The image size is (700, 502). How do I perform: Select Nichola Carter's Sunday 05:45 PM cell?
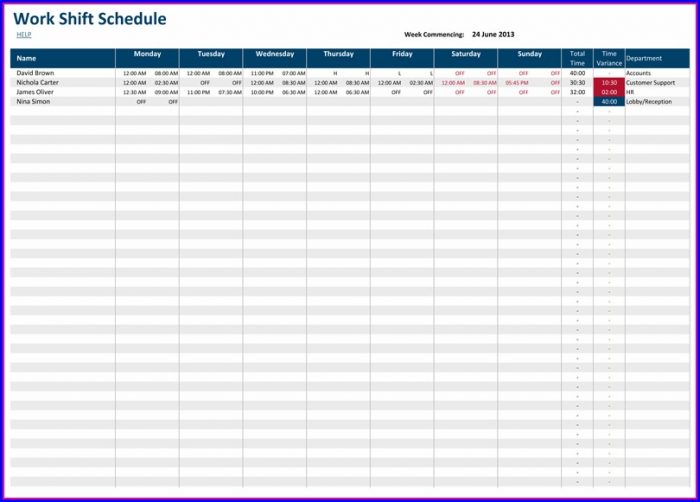517,83
